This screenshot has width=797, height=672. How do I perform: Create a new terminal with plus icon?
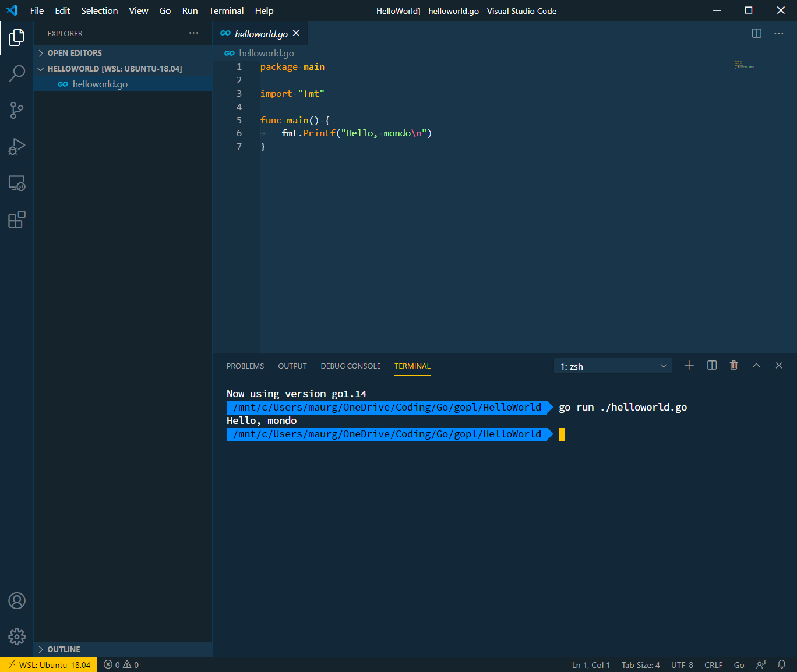coord(689,365)
